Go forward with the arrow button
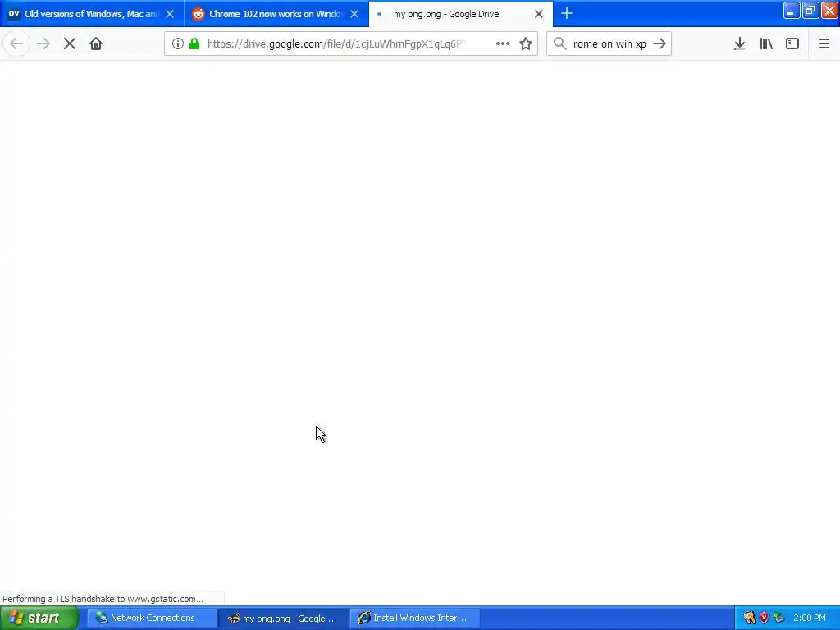The width and height of the screenshot is (840, 630). (43, 44)
